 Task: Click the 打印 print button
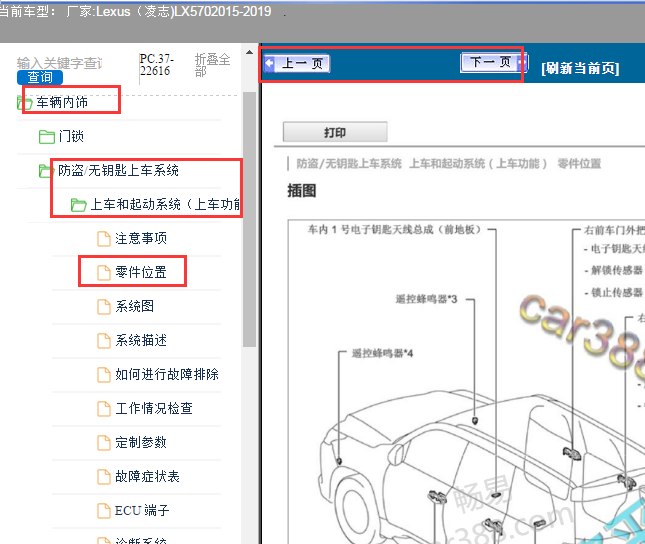tap(335, 132)
